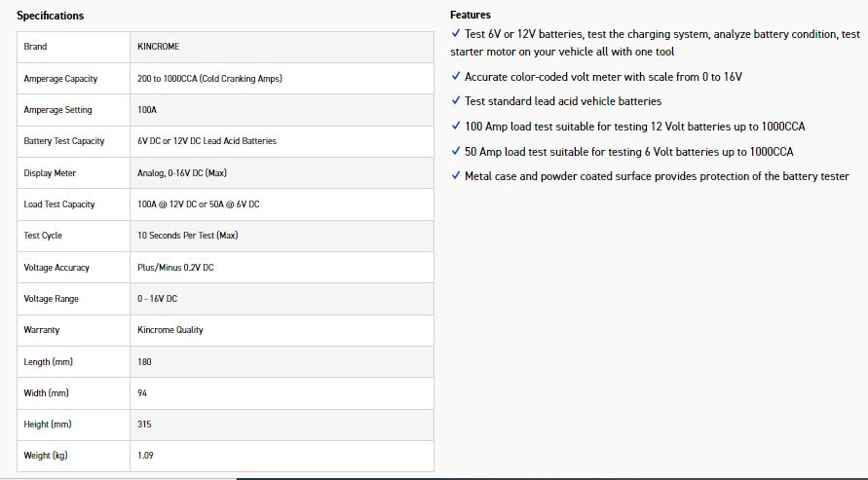The height and width of the screenshot is (480, 868).
Task: Click the Load Test Capacity label
Action: coord(59,204)
